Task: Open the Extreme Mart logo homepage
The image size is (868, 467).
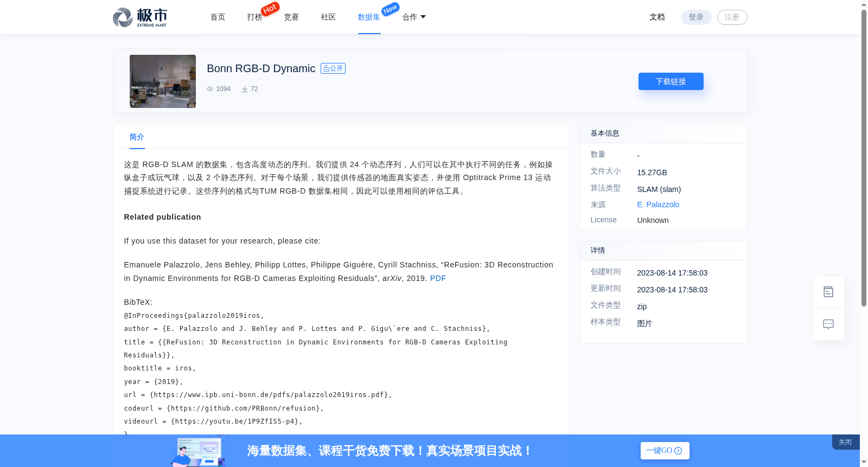Action: coord(139,17)
